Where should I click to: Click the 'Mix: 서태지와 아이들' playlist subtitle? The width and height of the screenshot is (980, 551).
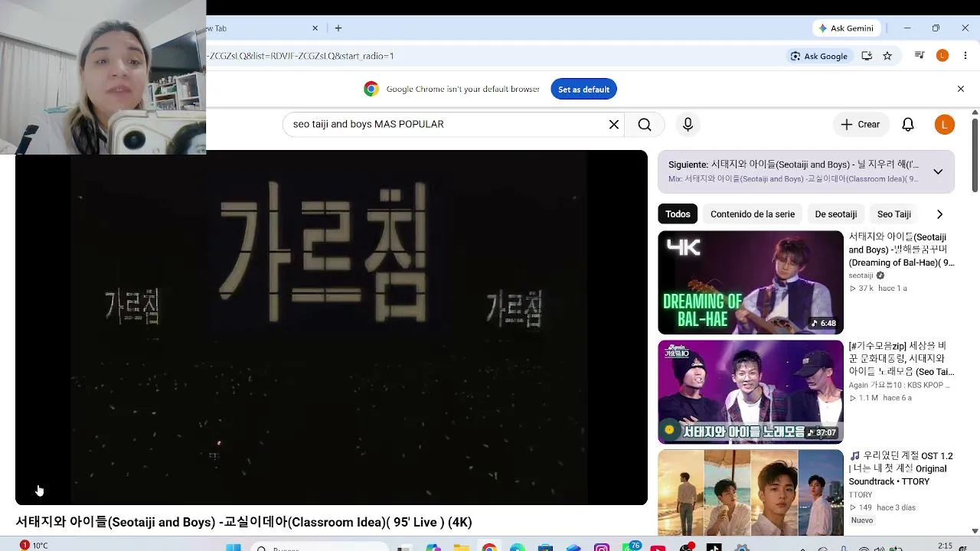pyautogui.click(x=793, y=179)
